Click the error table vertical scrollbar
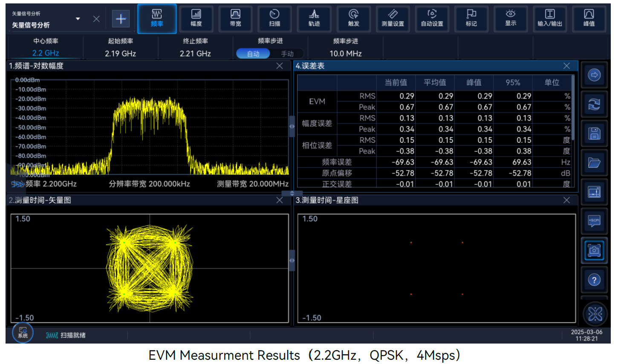Screen dimensions: 618x364 (573, 108)
